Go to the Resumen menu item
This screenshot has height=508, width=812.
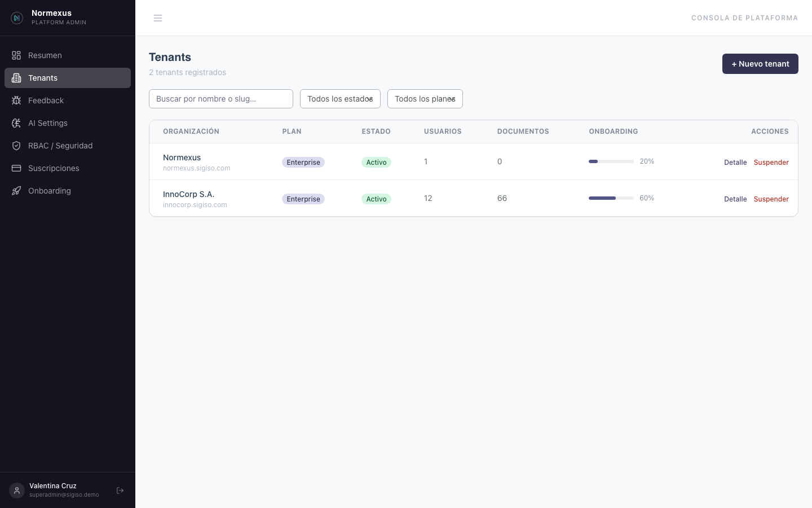[x=45, y=55]
